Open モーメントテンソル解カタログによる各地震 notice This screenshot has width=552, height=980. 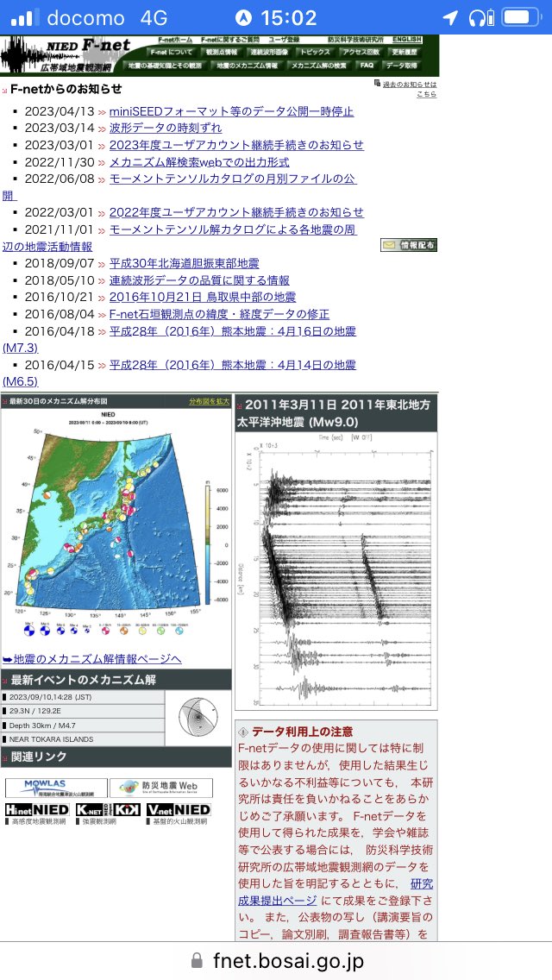233,229
